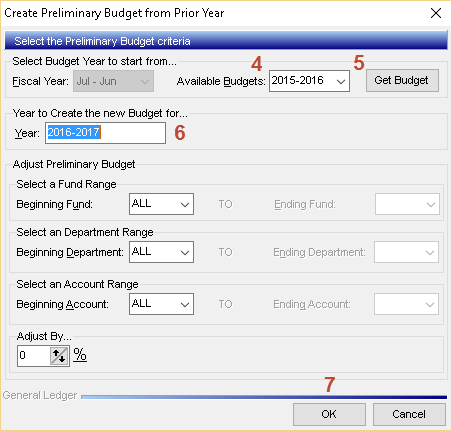Focus the Adjust By percentage value box
Viewport: 452px width, 431px height.
pyautogui.click(x=34, y=356)
